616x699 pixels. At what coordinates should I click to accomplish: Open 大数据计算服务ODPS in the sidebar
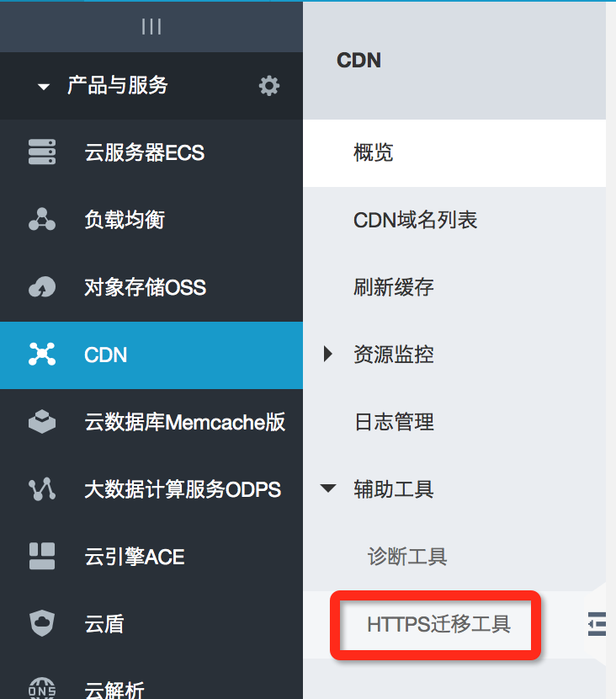click(183, 489)
